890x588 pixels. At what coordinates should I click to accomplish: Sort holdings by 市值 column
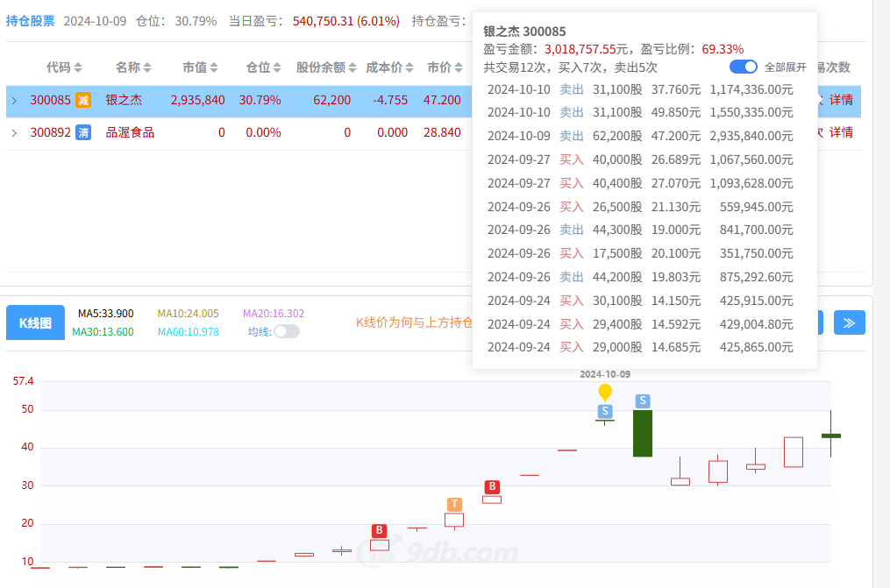point(200,67)
